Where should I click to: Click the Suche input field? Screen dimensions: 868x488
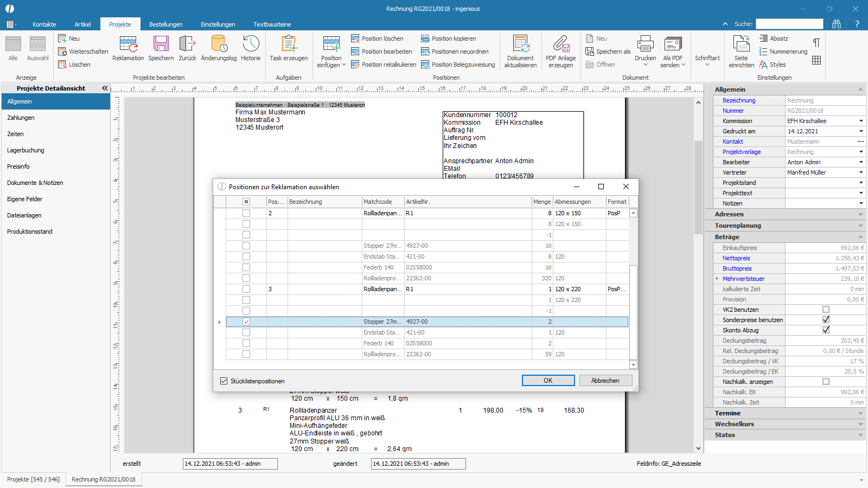tap(789, 24)
